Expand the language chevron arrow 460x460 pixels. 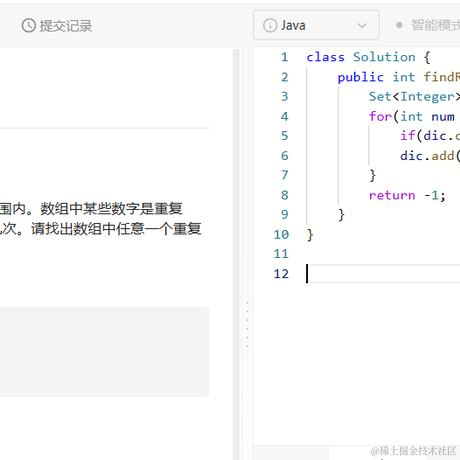pos(362,25)
